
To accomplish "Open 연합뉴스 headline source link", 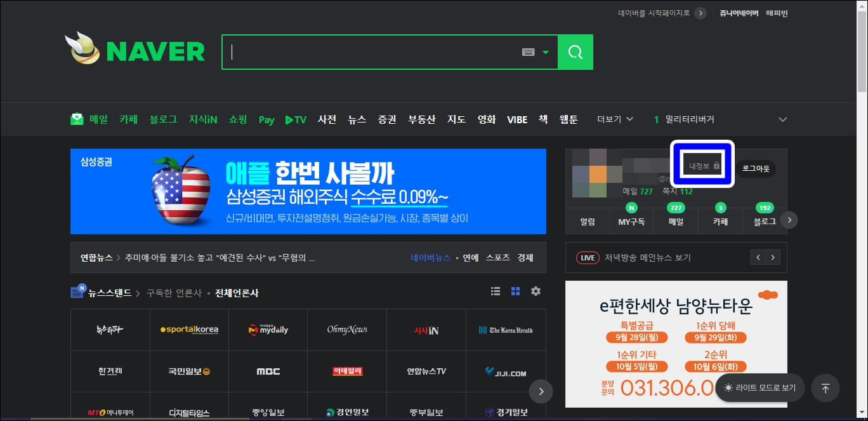I will (x=96, y=258).
